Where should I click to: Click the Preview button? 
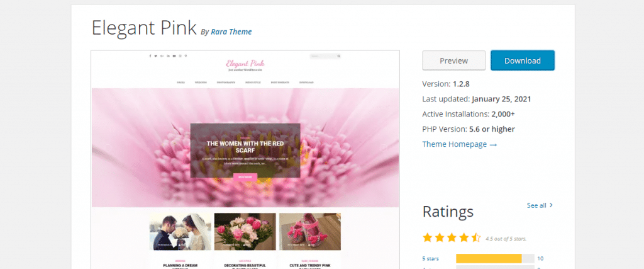coord(454,60)
